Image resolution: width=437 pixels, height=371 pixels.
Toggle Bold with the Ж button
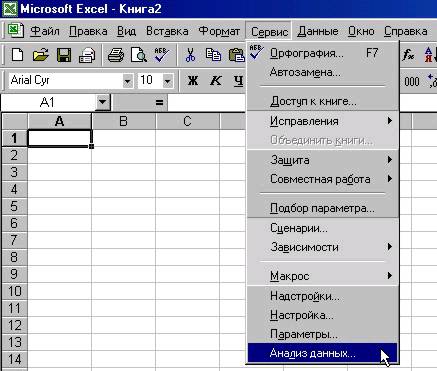coord(193,81)
